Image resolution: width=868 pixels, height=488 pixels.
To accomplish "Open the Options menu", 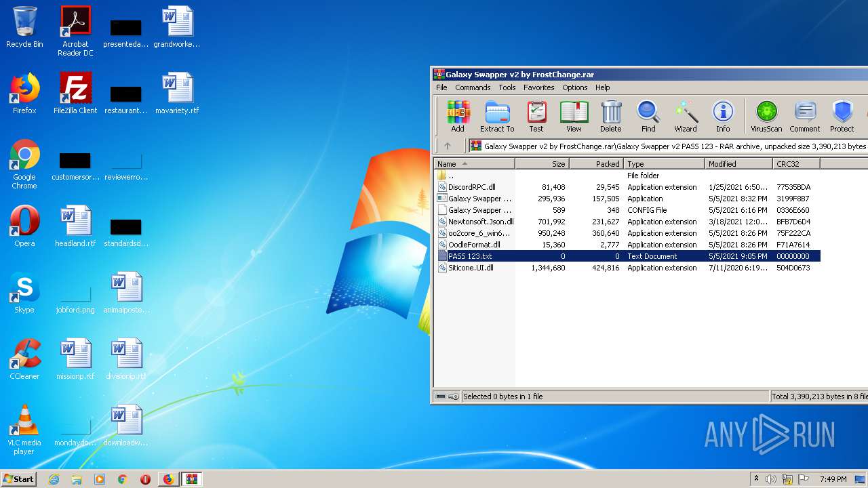I will click(575, 87).
